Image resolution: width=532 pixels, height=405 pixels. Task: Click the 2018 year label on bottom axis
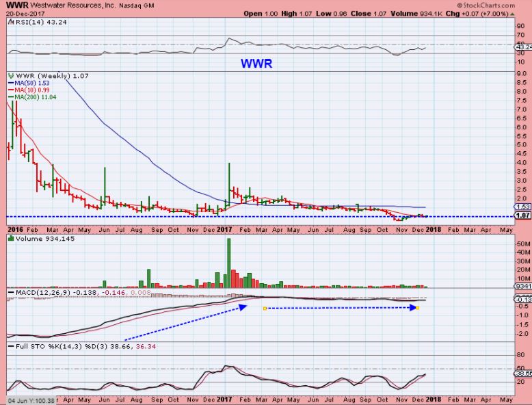pyautogui.click(x=434, y=400)
